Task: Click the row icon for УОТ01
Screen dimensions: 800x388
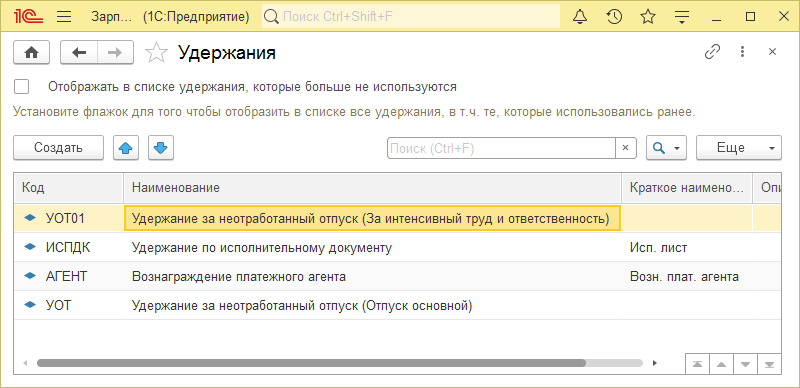Action: coord(31,218)
